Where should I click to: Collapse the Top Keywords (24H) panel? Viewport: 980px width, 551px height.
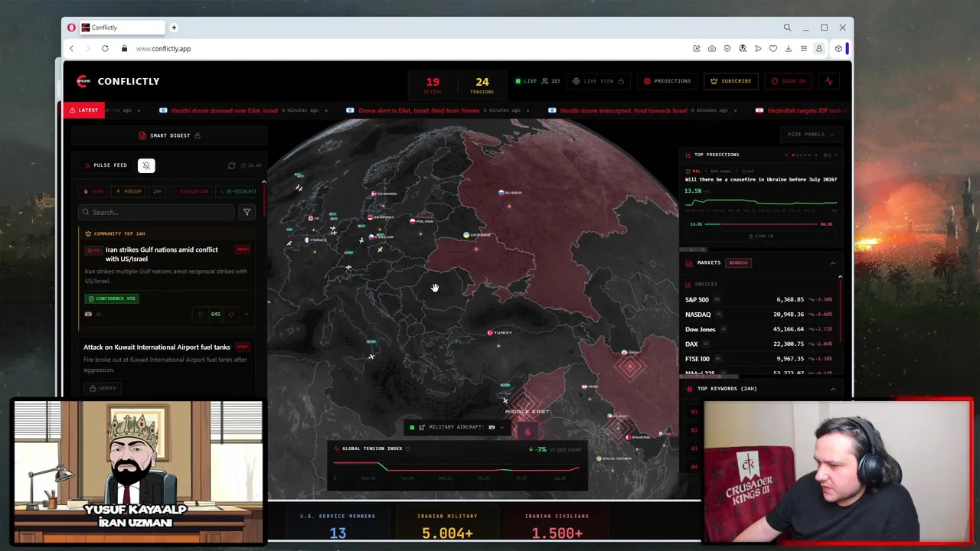(832, 389)
